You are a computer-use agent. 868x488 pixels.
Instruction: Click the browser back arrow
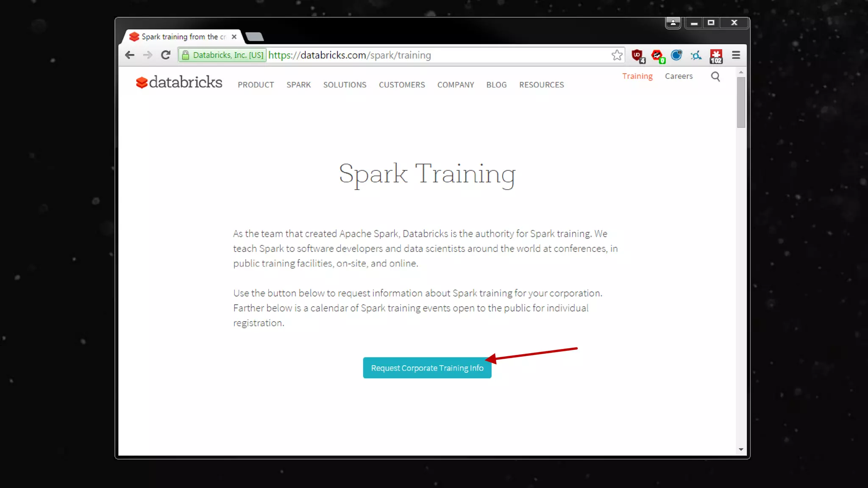click(130, 55)
